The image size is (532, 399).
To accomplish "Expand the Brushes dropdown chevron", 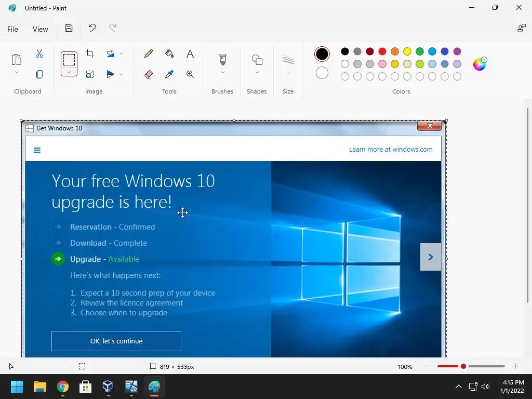I will point(222,72).
